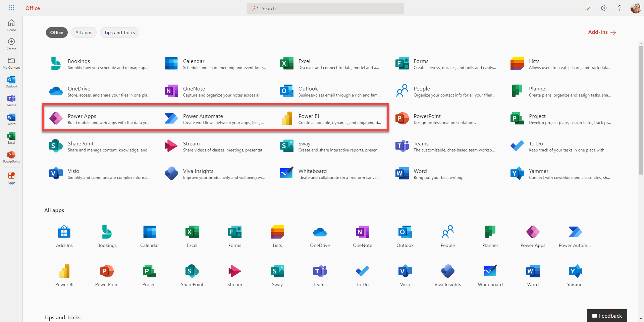The height and width of the screenshot is (322, 644).
Task: Switch to the Tips and Tricks tab
Action: click(x=119, y=33)
